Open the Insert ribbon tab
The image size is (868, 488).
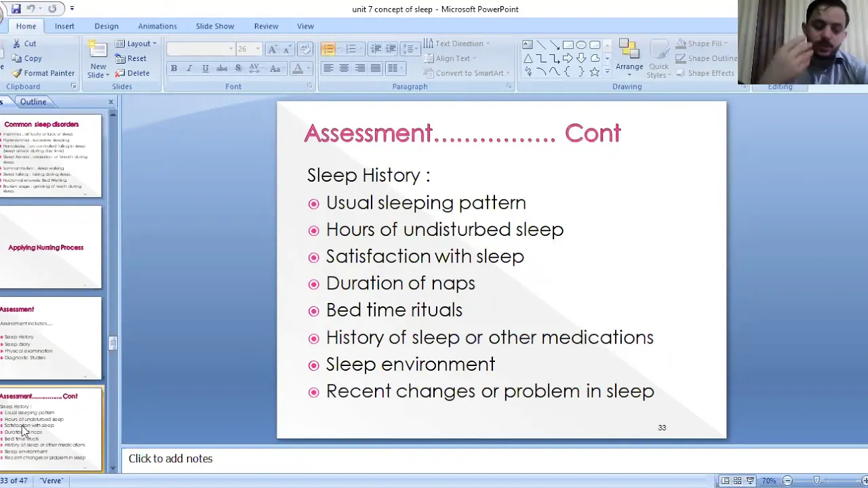[x=64, y=26]
